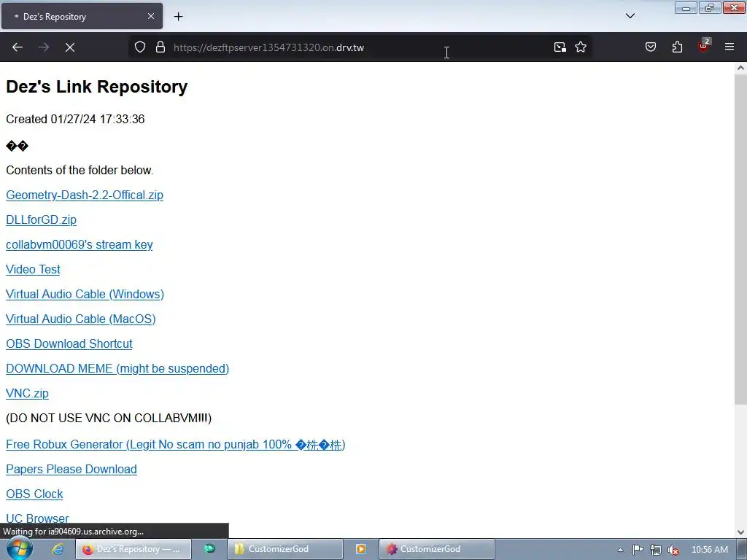Open the Papers Please Download link

(71, 470)
